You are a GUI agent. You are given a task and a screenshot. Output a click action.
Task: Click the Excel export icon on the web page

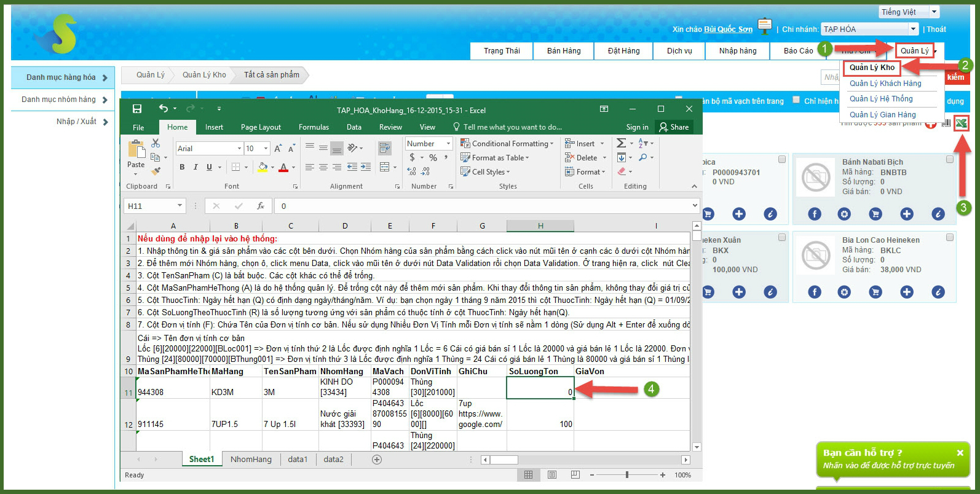pos(961,123)
